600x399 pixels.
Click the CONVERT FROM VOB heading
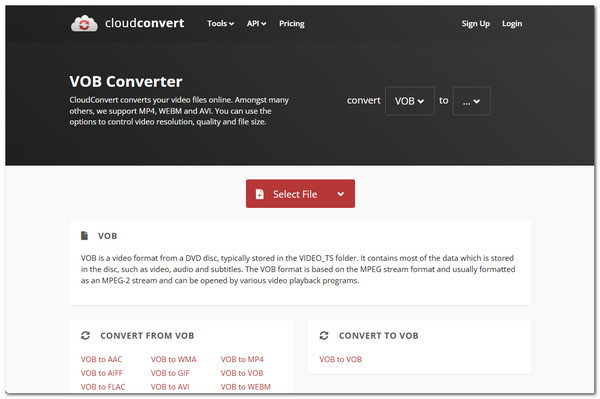[x=147, y=335]
